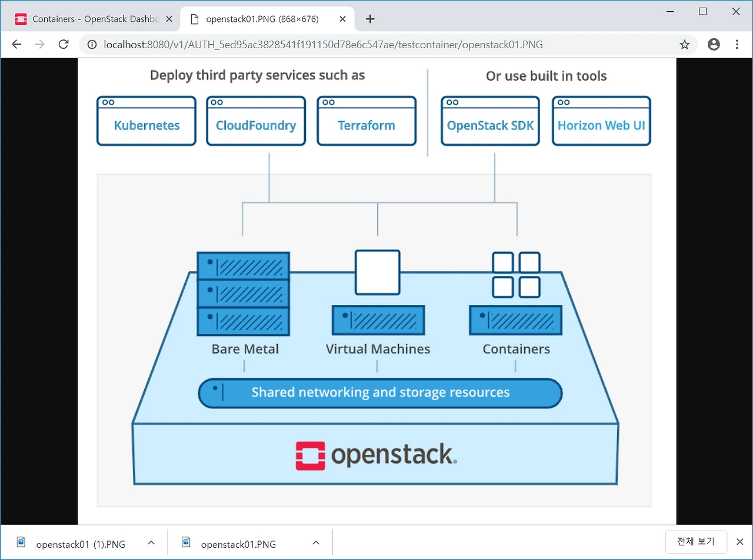Open Chrome's three-dot menu
This screenshot has width=753, height=560.
click(737, 45)
